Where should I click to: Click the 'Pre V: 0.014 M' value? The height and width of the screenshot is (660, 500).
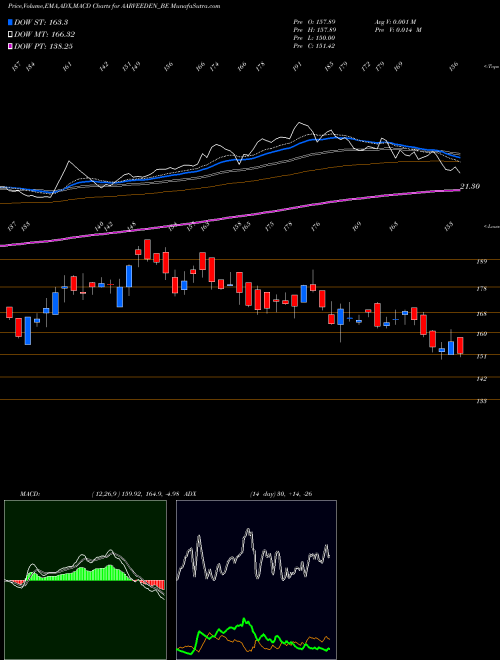click(x=397, y=29)
